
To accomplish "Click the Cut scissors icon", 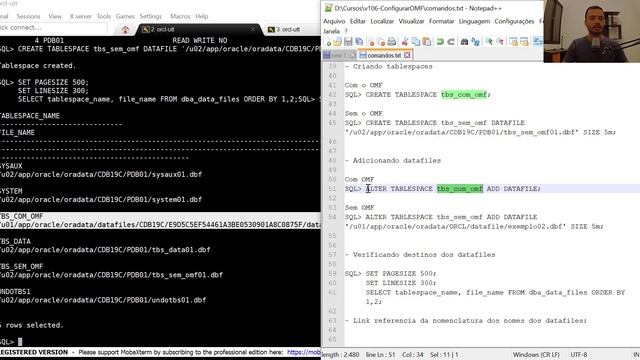I will tap(405, 42).
